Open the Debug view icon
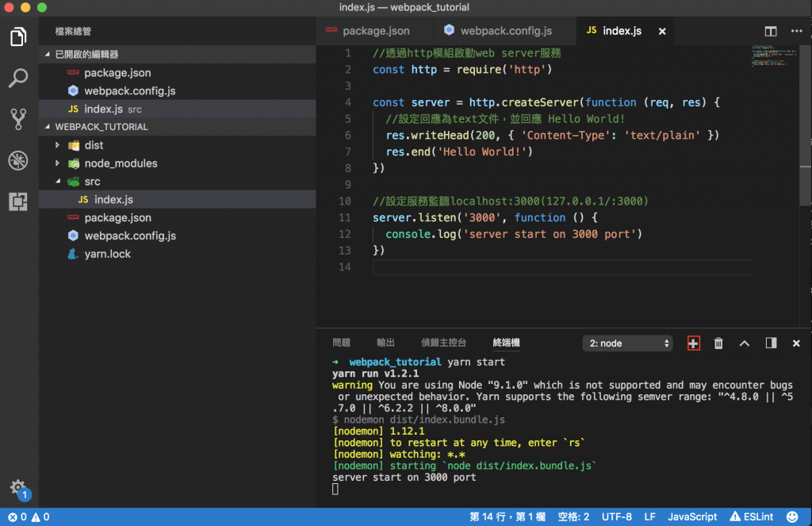The width and height of the screenshot is (812, 526). 17,160
